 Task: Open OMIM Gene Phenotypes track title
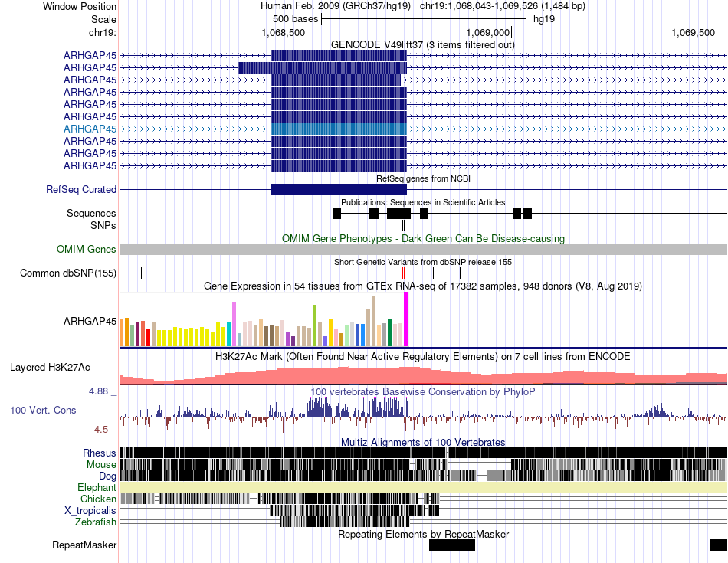coord(423,238)
